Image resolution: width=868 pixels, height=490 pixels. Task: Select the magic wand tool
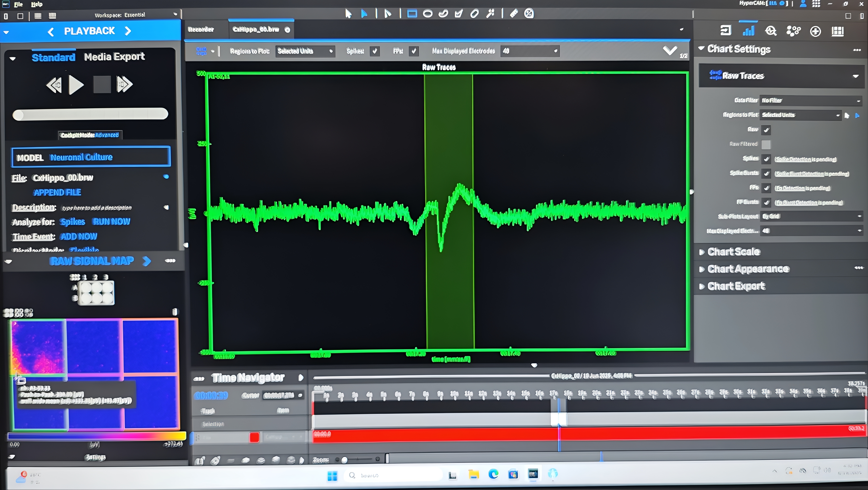point(490,14)
